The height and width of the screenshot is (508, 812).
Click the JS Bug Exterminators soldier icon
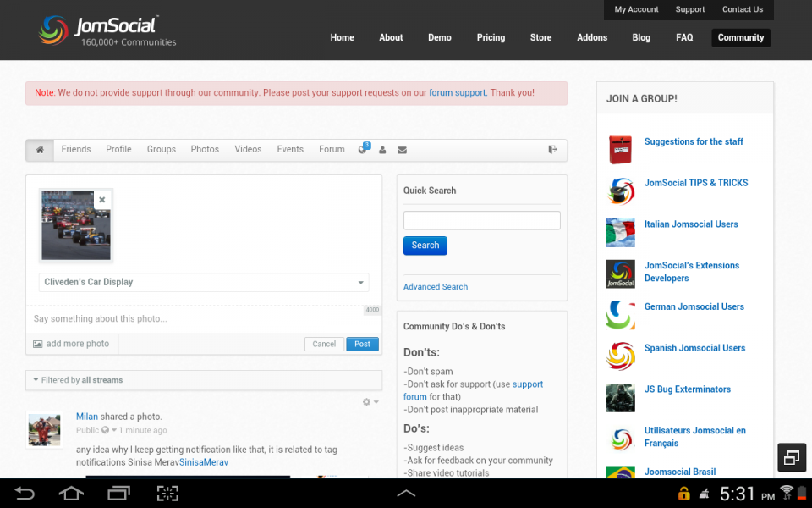point(620,398)
